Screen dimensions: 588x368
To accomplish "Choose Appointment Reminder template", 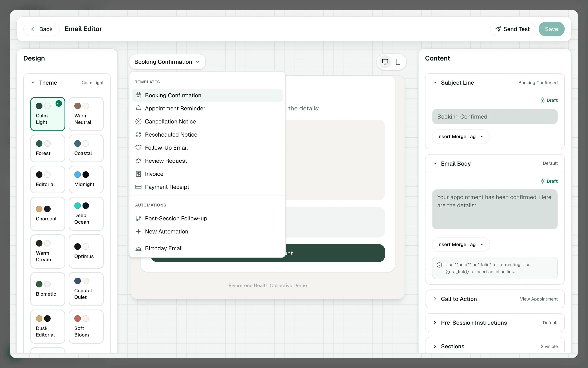I will click(207, 108).
